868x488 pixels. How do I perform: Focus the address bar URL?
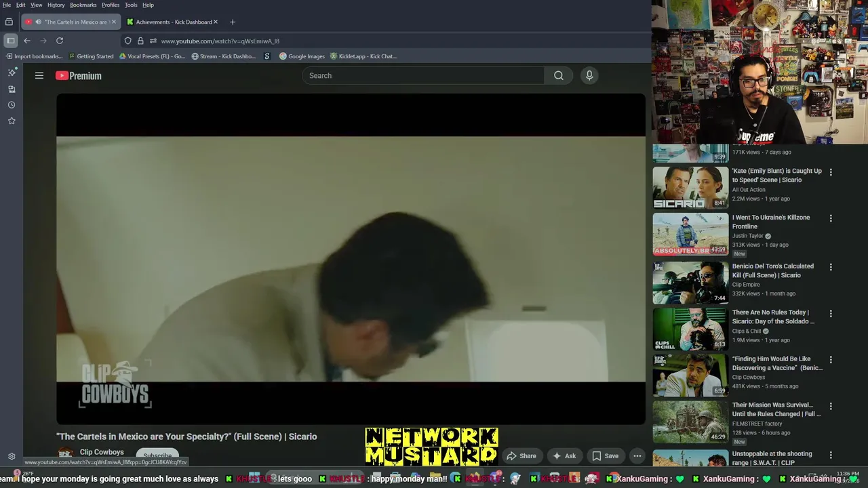click(220, 41)
